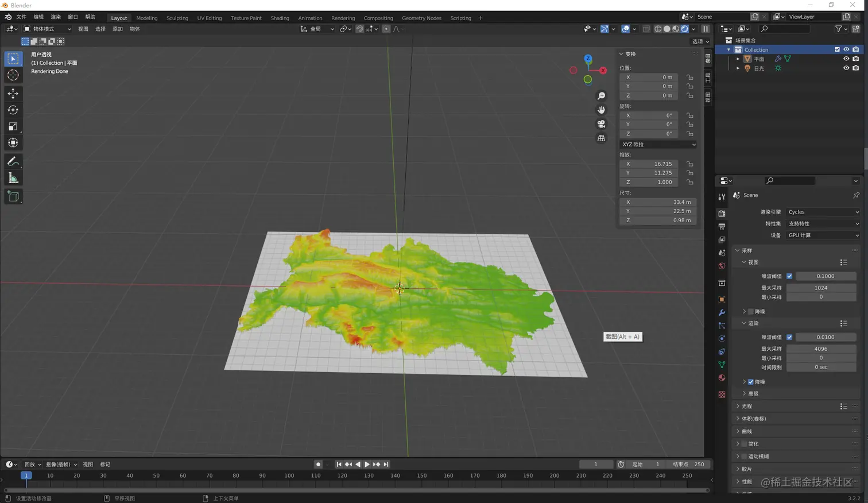Select the Measure ruler tool
The height and width of the screenshot is (503, 868).
pyautogui.click(x=13, y=179)
